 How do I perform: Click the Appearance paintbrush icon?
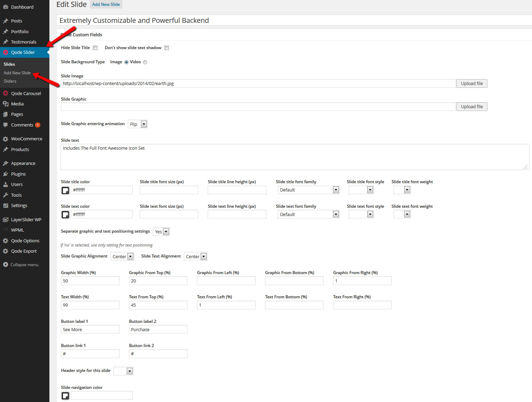coord(6,163)
